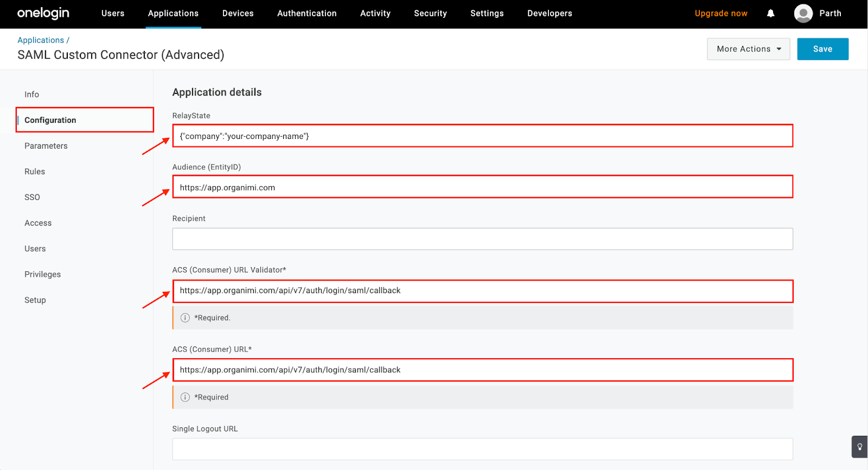The width and height of the screenshot is (868, 470).
Task: Click the ACS (Consumer) URL field
Action: click(483, 370)
